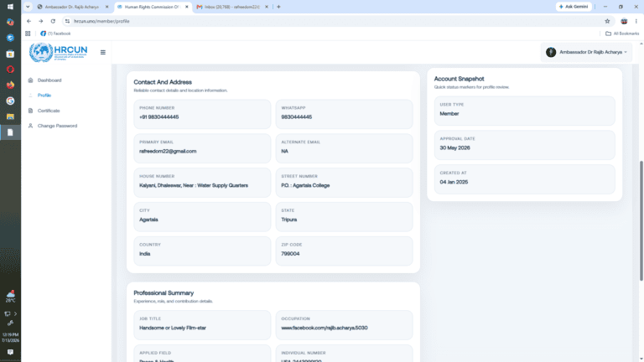This screenshot has height=362, width=644.
Task: Open Chrome three-dot menu
Action: coord(636,21)
